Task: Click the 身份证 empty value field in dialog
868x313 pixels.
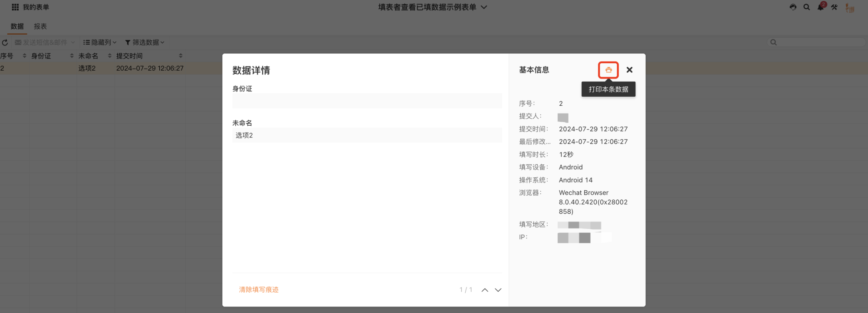Action: [367, 101]
